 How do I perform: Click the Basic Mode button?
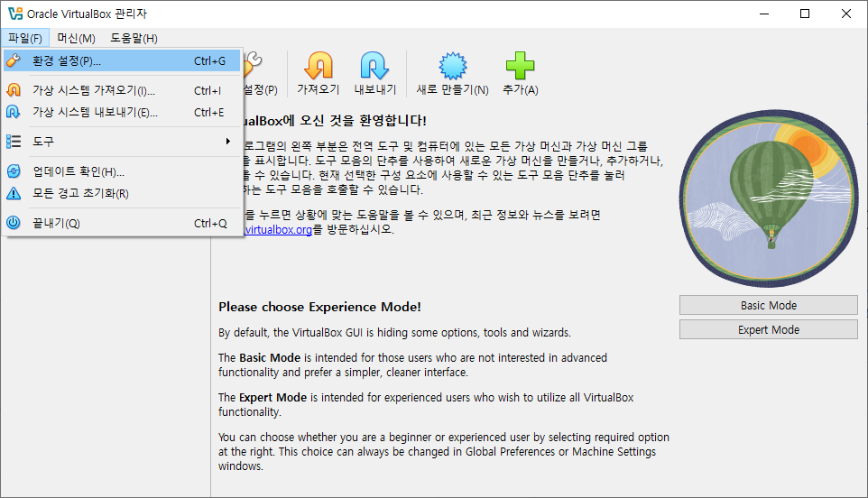point(769,306)
